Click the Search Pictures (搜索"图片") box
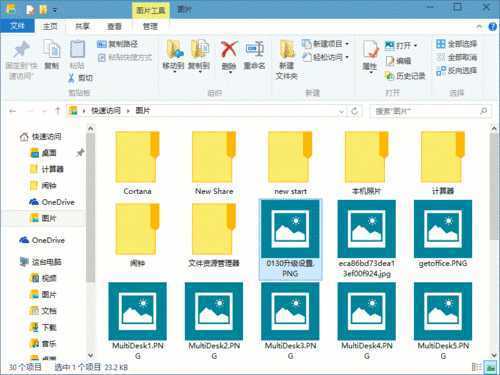This screenshot has width=500, height=375. coord(430,111)
